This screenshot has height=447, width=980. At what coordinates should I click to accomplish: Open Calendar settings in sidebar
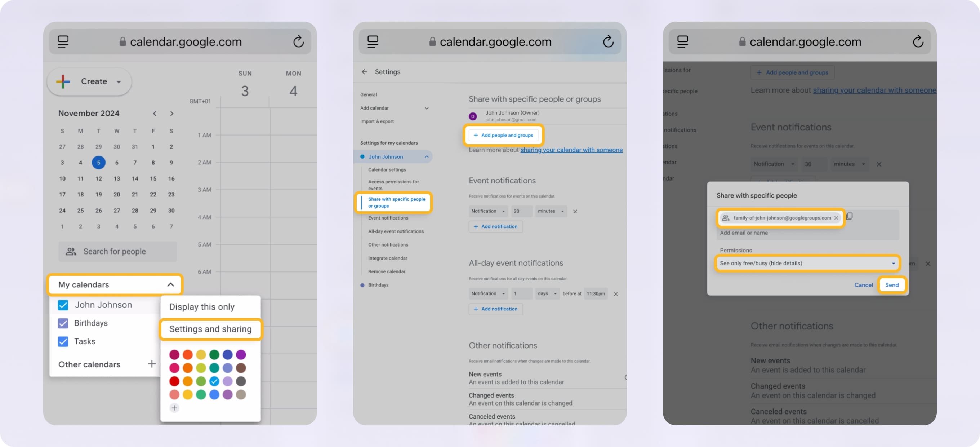pyautogui.click(x=387, y=170)
